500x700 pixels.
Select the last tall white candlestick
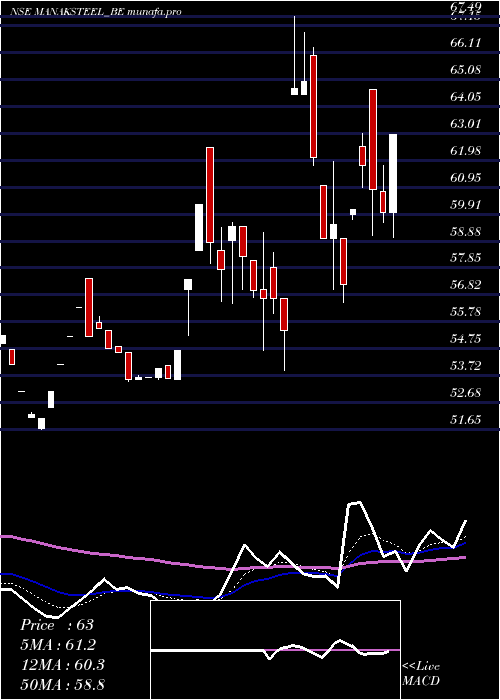coord(393,174)
